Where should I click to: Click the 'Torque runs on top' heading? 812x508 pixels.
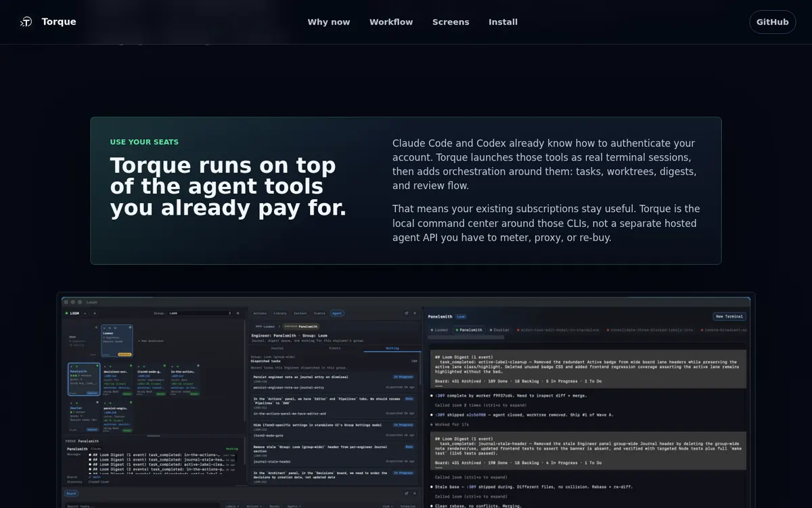(x=229, y=186)
